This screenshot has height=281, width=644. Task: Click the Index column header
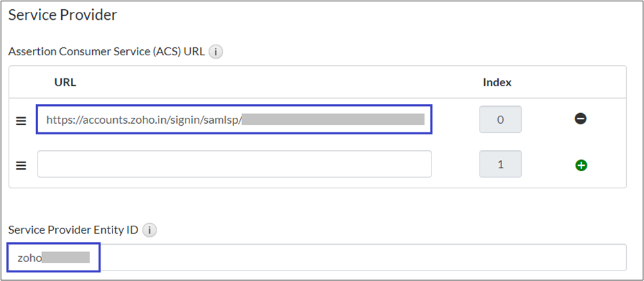coord(497,82)
